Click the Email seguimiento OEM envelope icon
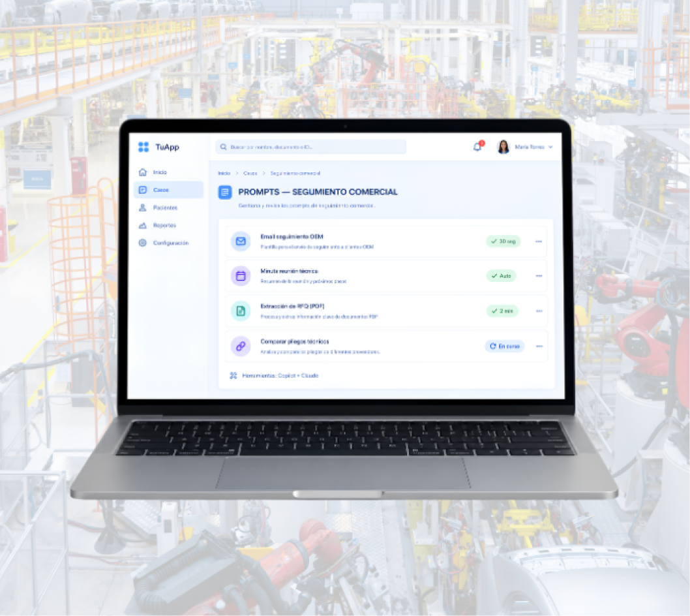Viewport: 690px width, 616px height. (241, 241)
